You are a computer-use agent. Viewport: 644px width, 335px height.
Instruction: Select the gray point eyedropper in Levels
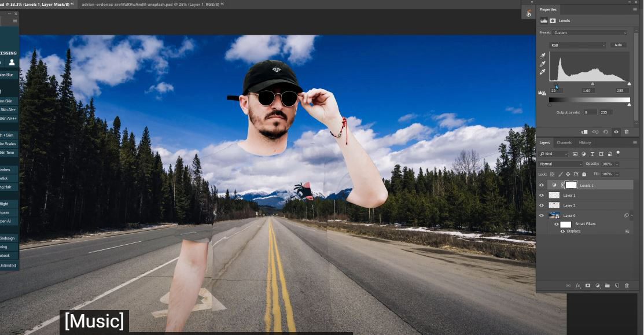pyautogui.click(x=543, y=64)
